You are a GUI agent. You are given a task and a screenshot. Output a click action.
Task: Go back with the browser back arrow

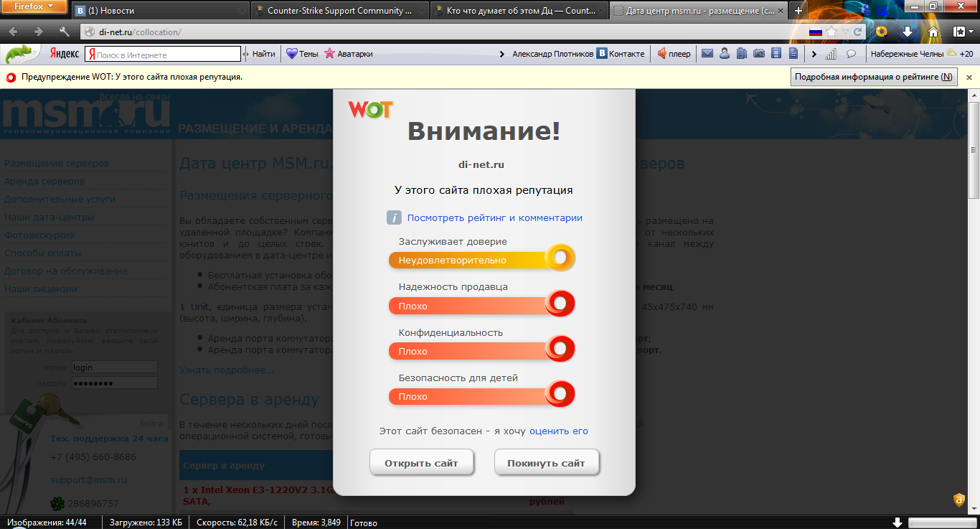click(14, 32)
